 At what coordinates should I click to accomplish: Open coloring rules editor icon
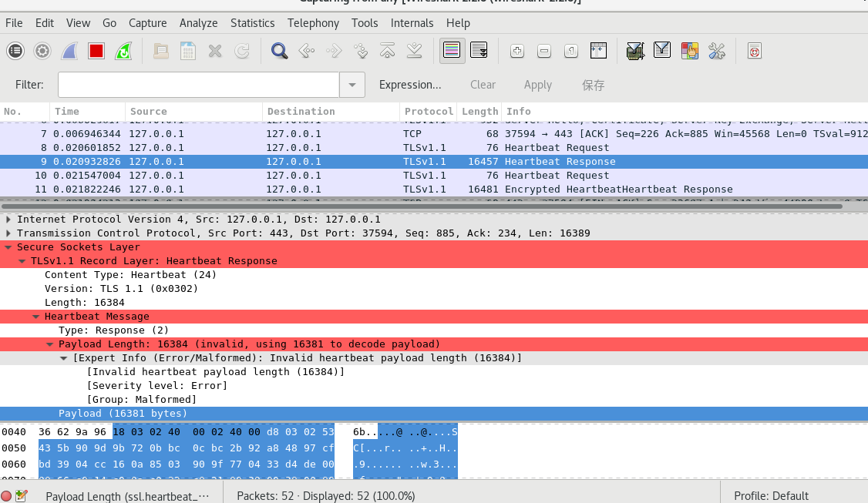[x=690, y=51]
